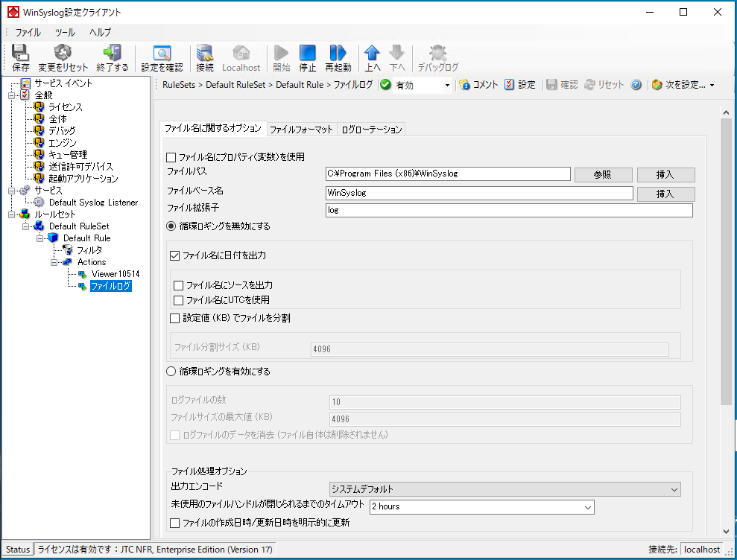Screen dimensions: 737x560
Task: Check ファイル名にソースを出力 checkbox
Action: coord(179,286)
